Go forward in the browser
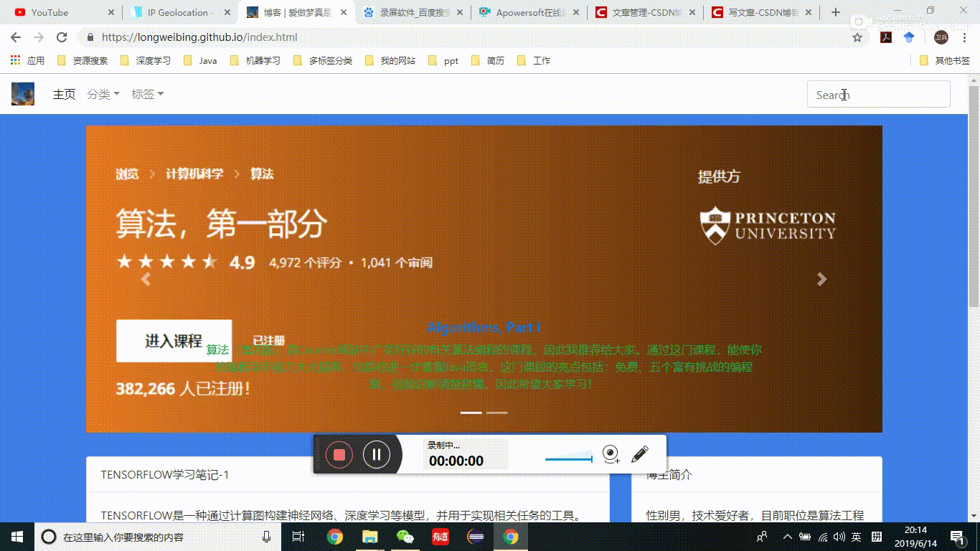The height and width of the screenshot is (551, 980). 39,37
